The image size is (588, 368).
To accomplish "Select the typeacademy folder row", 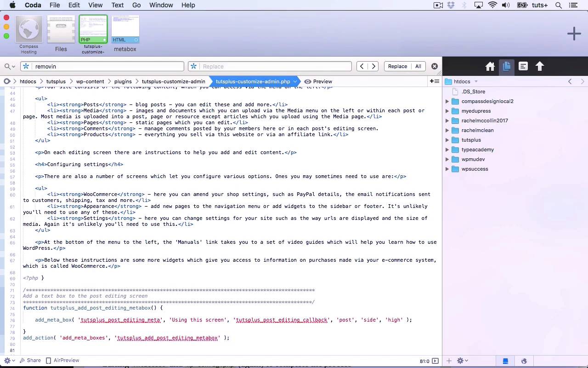I will [x=515, y=149].
